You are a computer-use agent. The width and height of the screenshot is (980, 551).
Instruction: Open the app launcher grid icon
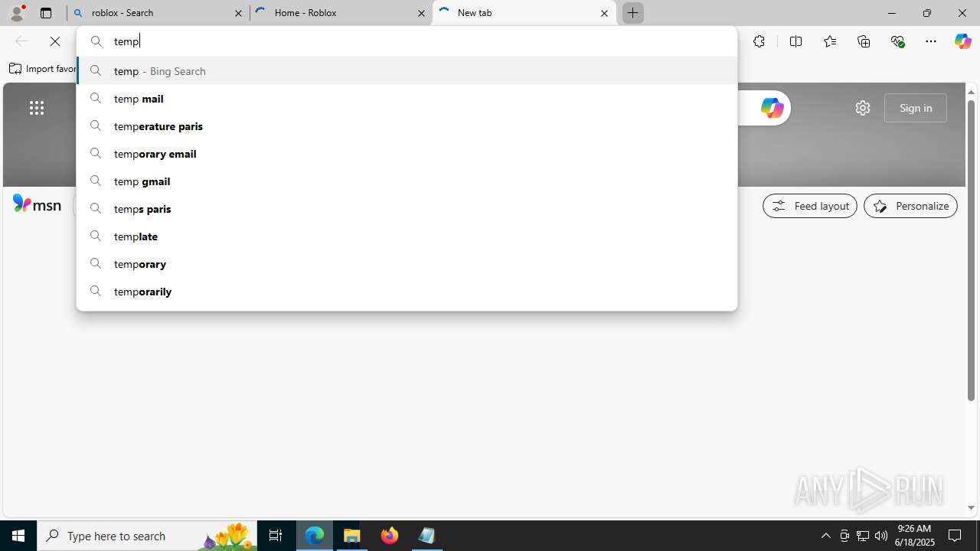pos(36,108)
